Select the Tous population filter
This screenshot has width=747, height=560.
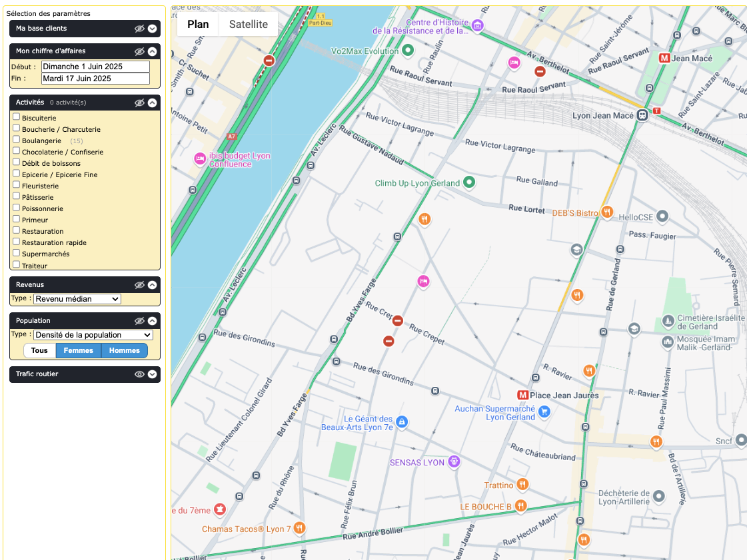(x=39, y=350)
